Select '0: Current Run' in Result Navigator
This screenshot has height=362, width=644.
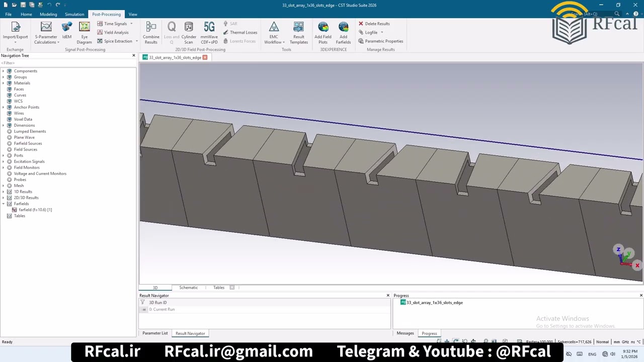[162, 309]
